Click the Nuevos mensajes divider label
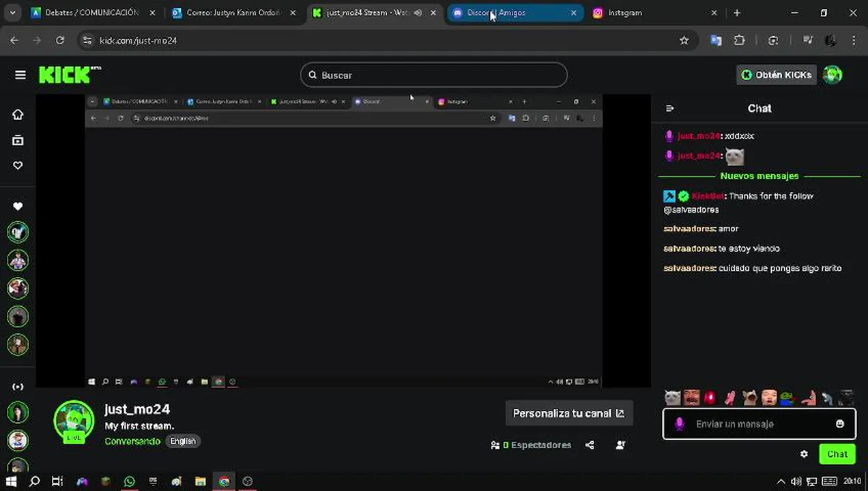 pyautogui.click(x=759, y=176)
